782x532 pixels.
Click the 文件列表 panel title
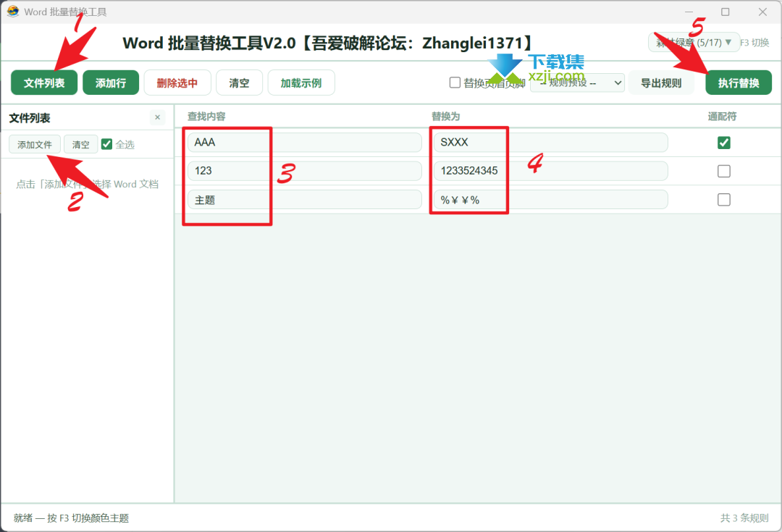pyautogui.click(x=30, y=118)
